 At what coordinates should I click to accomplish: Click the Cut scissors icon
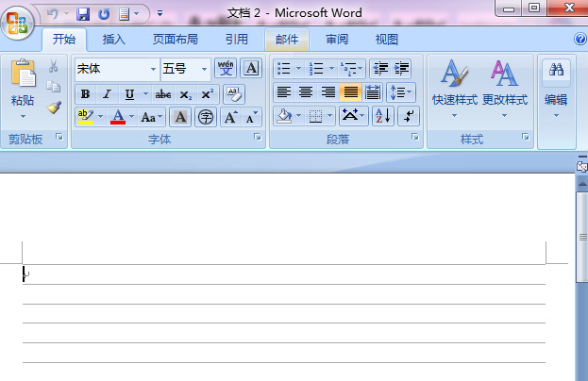pos(53,67)
